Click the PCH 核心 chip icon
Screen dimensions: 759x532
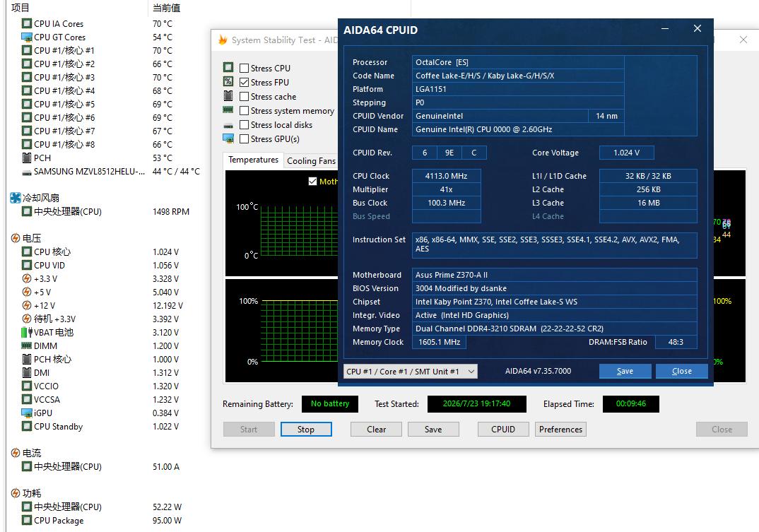pyautogui.click(x=27, y=359)
